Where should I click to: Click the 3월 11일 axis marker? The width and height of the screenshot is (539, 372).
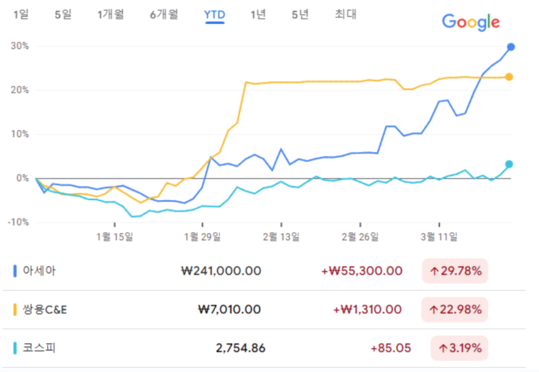pyautogui.click(x=439, y=236)
